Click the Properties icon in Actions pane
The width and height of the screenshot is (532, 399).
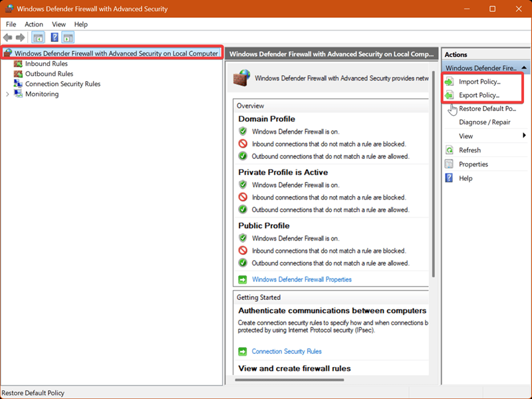point(450,164)
